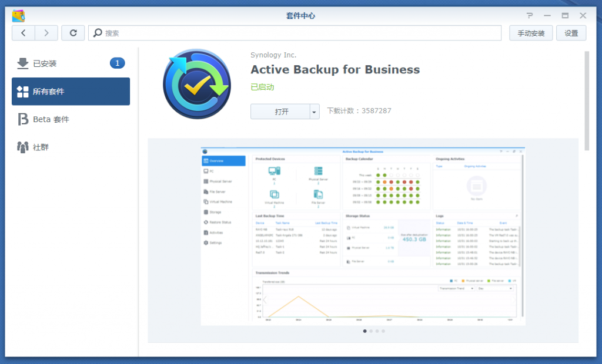Click the 套件中心 window title

[x=300, y=16]
